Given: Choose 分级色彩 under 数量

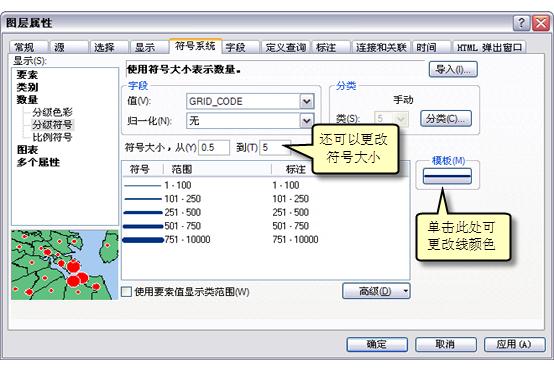Looking at the screenshot, I should tap(52, 112).
